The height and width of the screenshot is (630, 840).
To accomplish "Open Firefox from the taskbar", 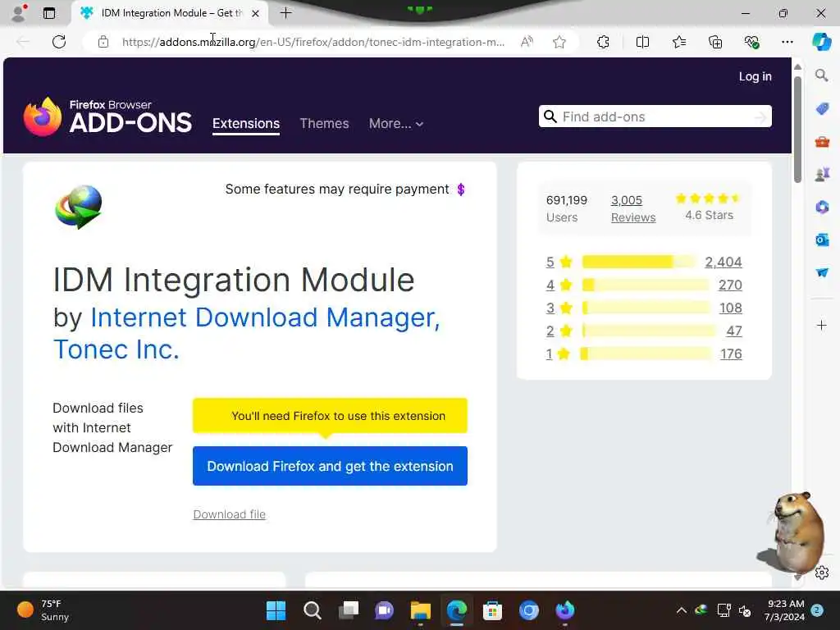I will 564,610.
